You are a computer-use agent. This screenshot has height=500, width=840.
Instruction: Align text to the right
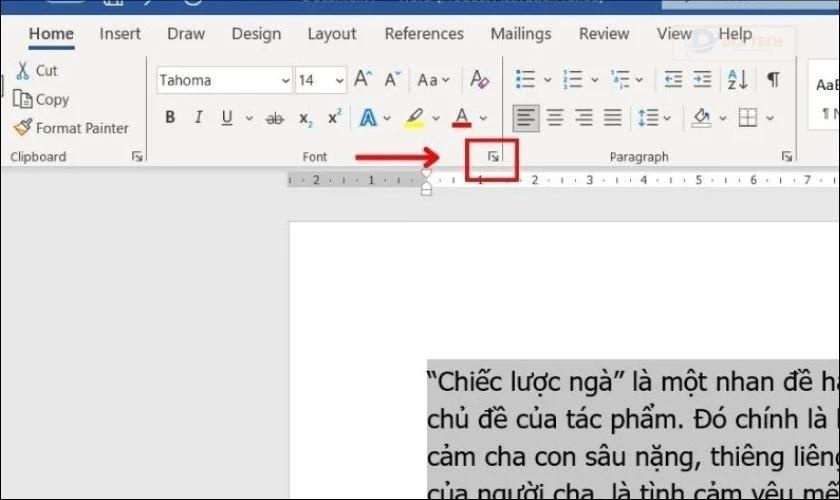pos(583,117)
